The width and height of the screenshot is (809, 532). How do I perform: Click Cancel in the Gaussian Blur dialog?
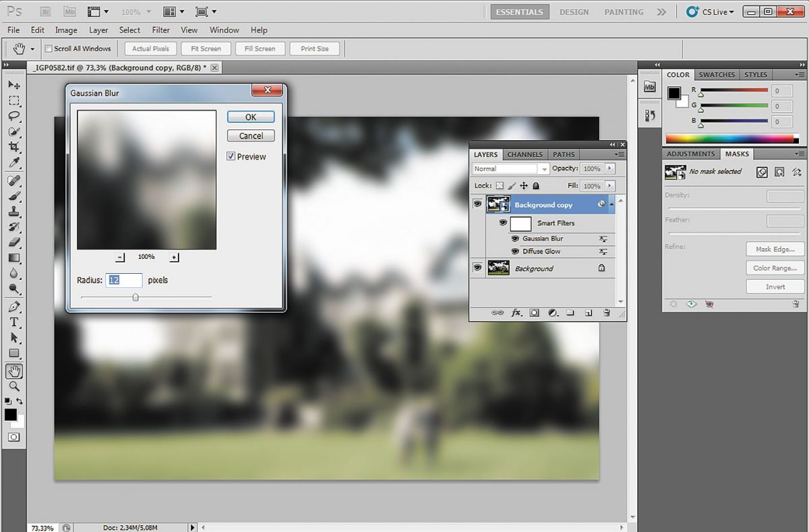[x=251, y=136]
